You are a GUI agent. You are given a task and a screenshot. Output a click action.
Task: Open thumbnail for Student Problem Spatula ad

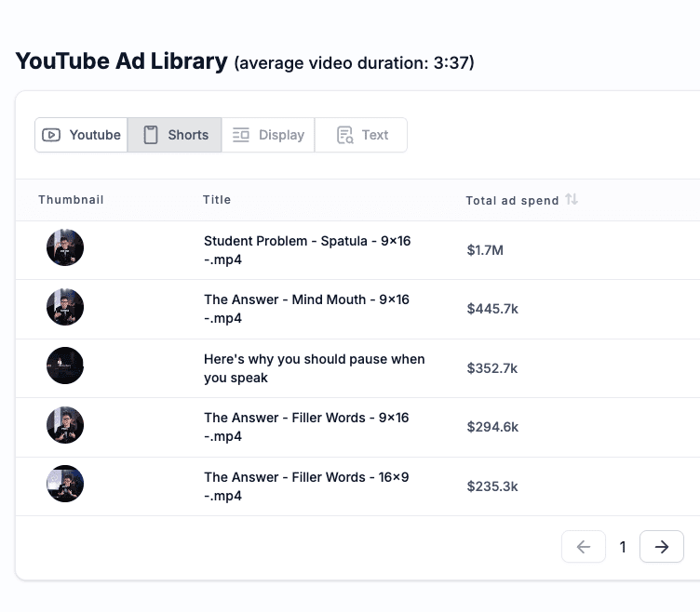click(65, 247)
